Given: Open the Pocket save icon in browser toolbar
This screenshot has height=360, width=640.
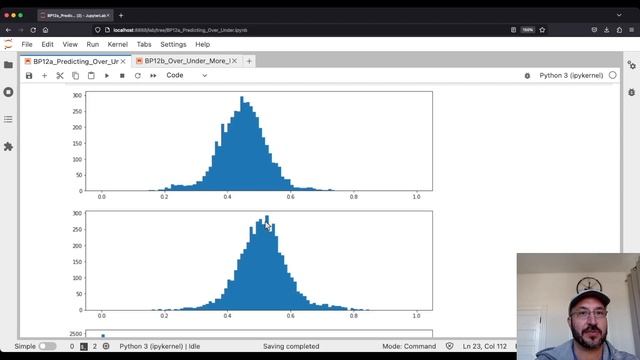Looking at the screenshot, I should click(x=594, y=30).
